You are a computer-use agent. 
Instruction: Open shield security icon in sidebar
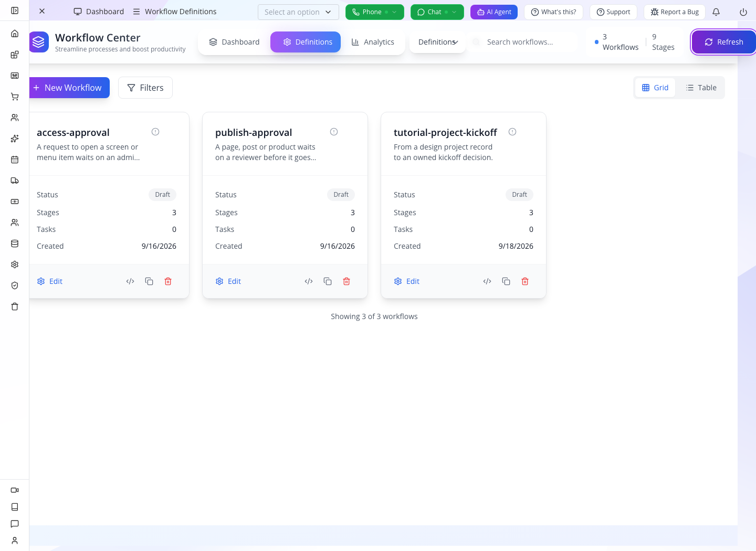[15, 285]
